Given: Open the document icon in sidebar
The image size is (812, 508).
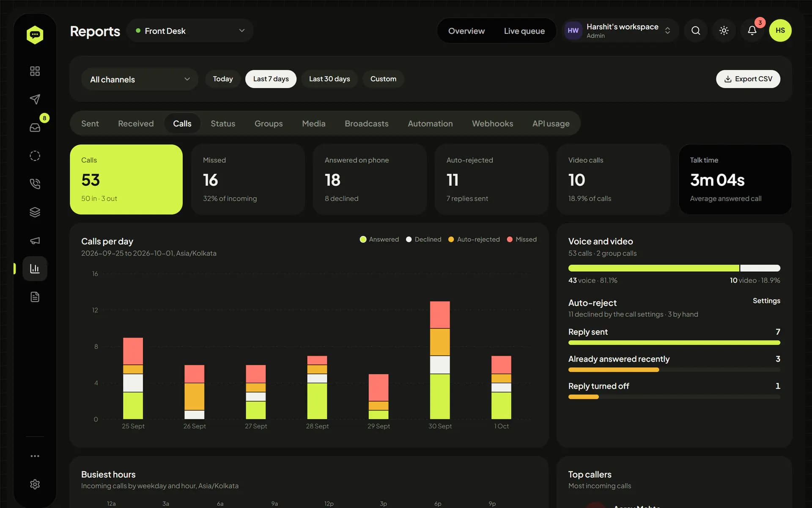Looking at the screenshot, I should (x=35, y=297).
